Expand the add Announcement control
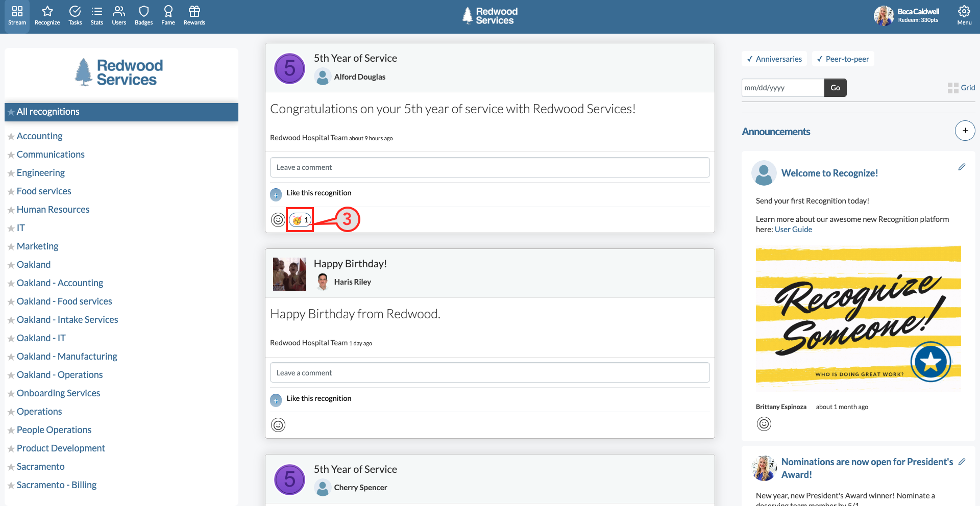The height and width of the screenshot is (506, 980). (x=965, y=131)
